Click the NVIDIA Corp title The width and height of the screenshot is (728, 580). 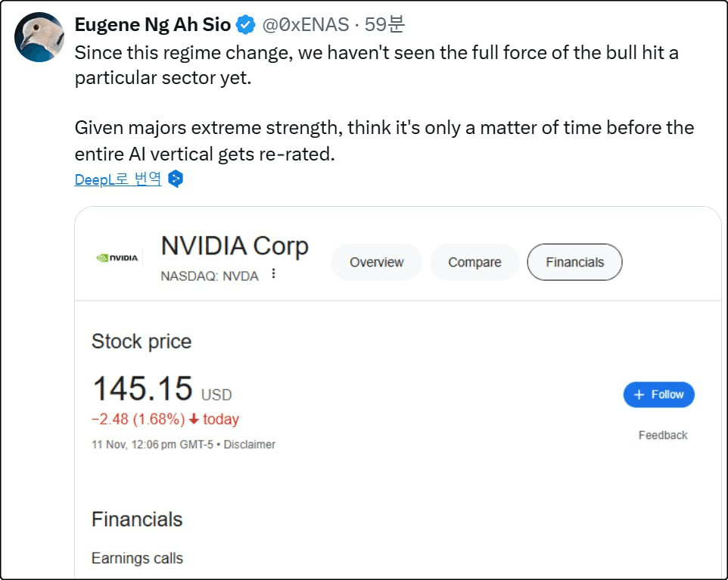click(x=235, y=245)
